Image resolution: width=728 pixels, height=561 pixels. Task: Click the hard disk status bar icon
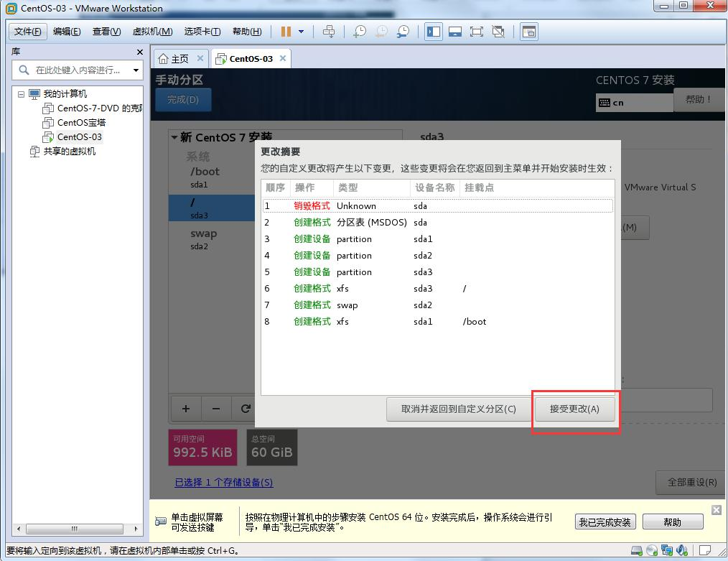pos(637,551)
